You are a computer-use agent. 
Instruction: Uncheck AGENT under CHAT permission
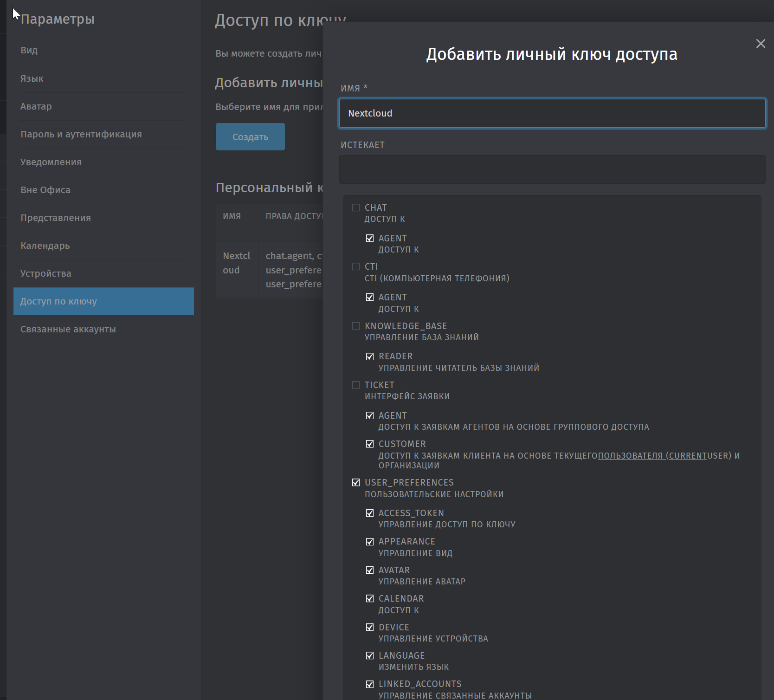pyautogui.click(x=370, y=238)
